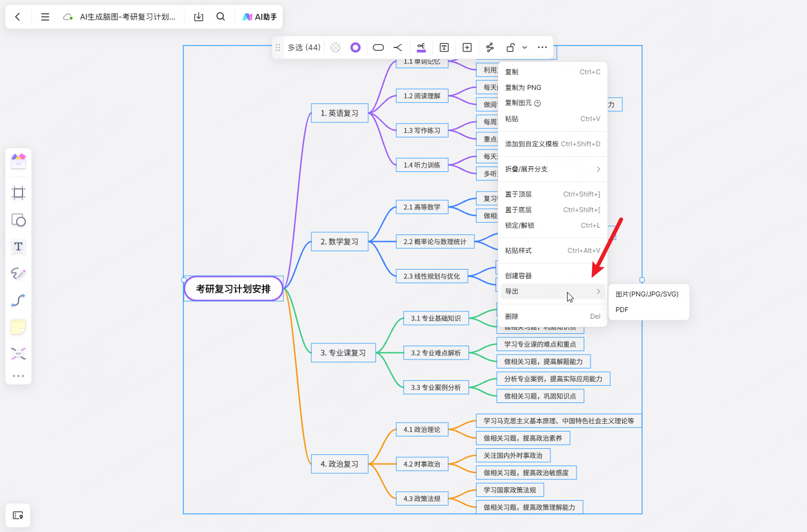Select the Sticky note tool
This screenshot has height=532, width=807.
pos(18,327)
